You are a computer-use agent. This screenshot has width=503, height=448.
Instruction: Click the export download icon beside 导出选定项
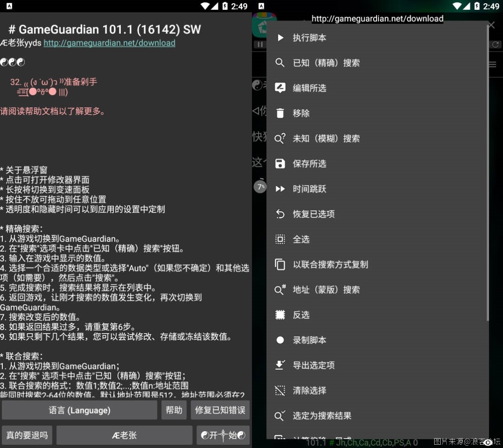click(280, 365)
